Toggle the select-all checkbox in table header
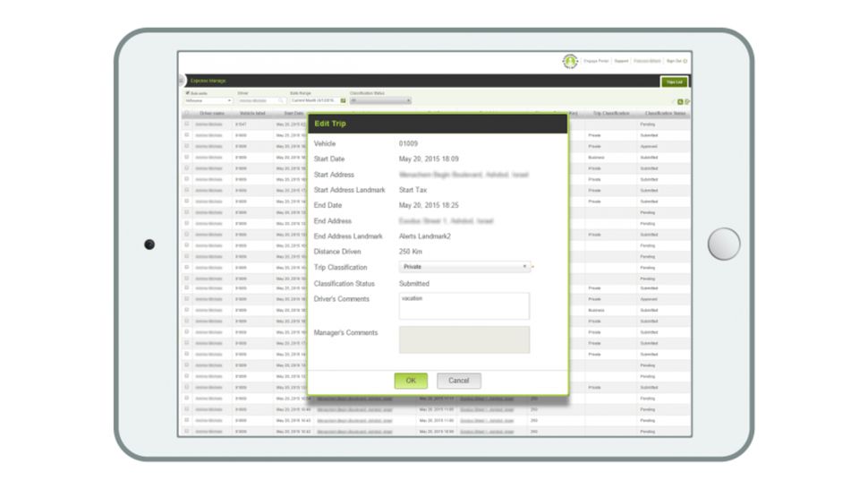 (x=186, y=113)
